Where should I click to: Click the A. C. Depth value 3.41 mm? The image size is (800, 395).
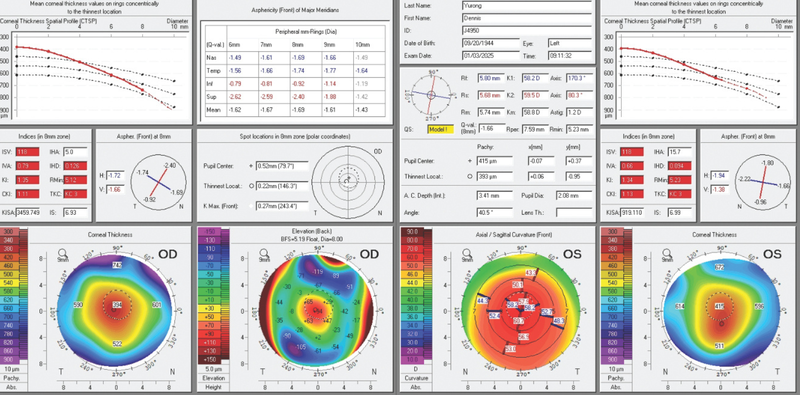[x=494, y=195]
